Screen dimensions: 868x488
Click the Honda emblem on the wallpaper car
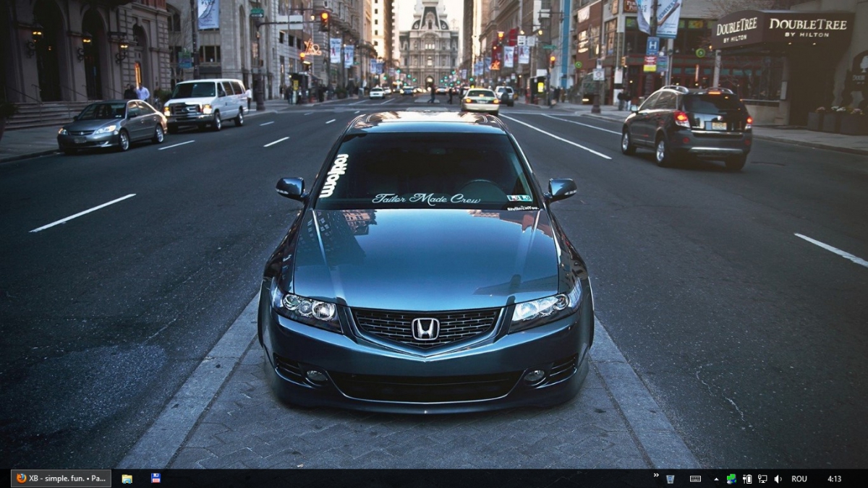pyautogui.click(x=425, y=329)
